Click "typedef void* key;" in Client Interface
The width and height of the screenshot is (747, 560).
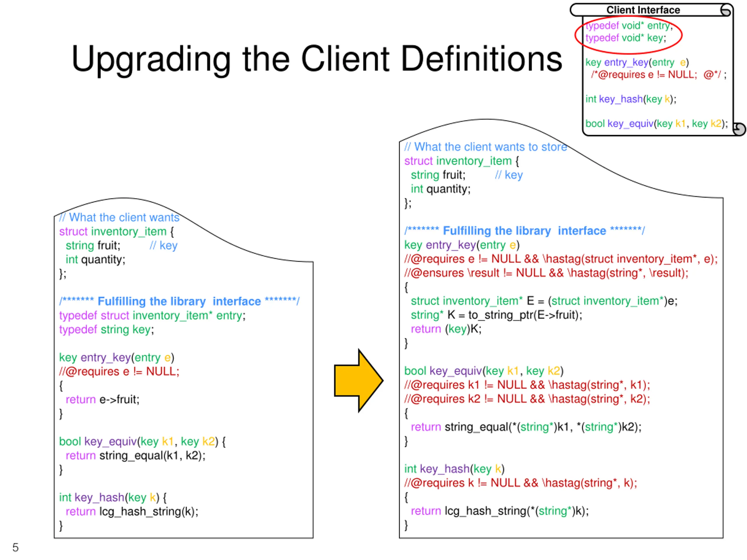[625, 38]
